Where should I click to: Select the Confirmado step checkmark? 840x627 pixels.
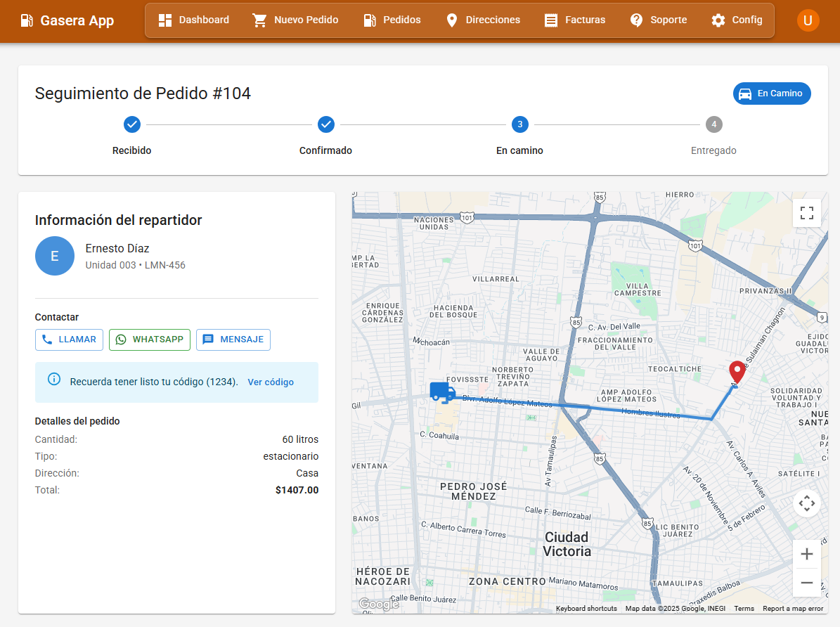tap(326, 124)
